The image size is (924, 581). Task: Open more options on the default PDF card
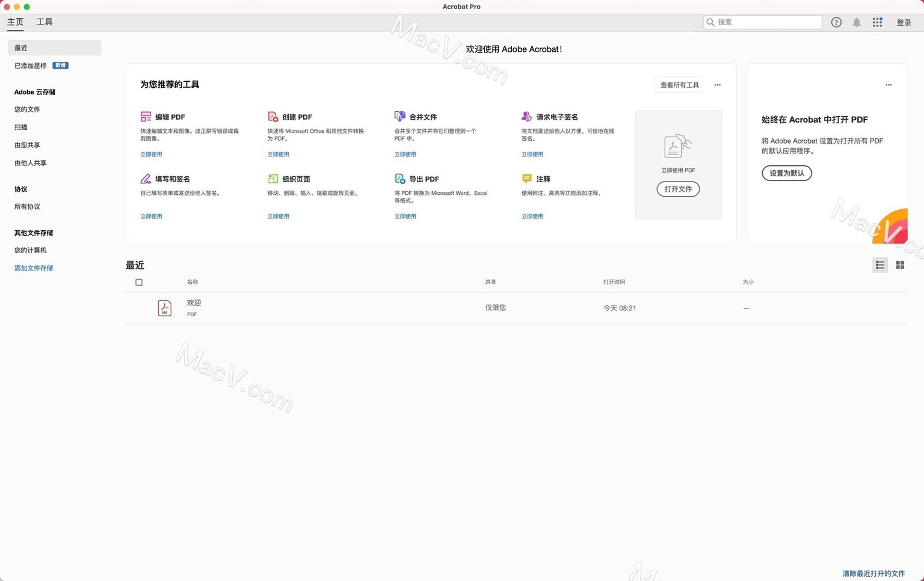(x=889, y=85)
